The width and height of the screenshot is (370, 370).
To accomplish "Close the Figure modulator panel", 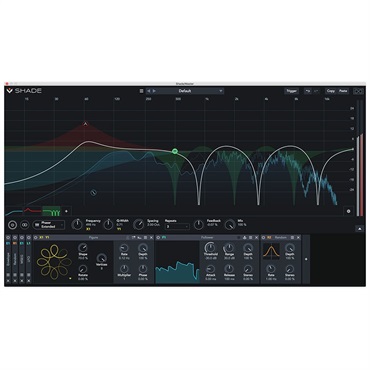I will [x=151, y=238].
